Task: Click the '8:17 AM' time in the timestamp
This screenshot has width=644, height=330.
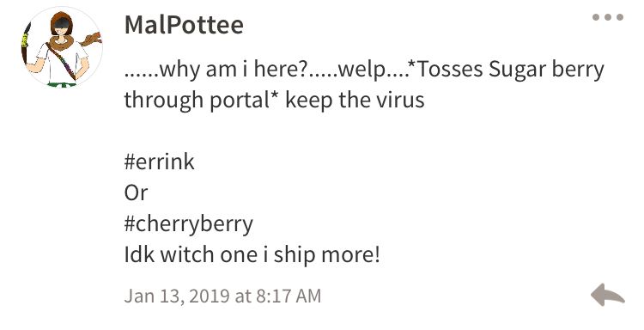Action: point(289,296)
